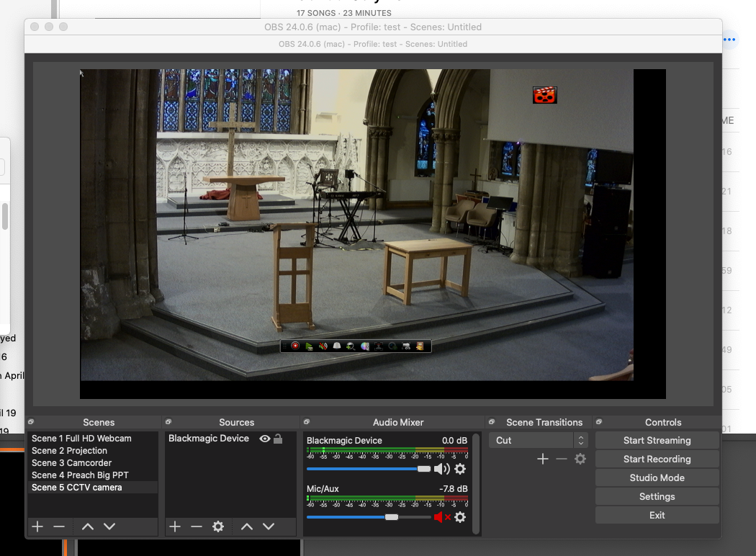Mute the Blackmagic Device audio channel
This screenshot has height=556, width=756.
441,469
